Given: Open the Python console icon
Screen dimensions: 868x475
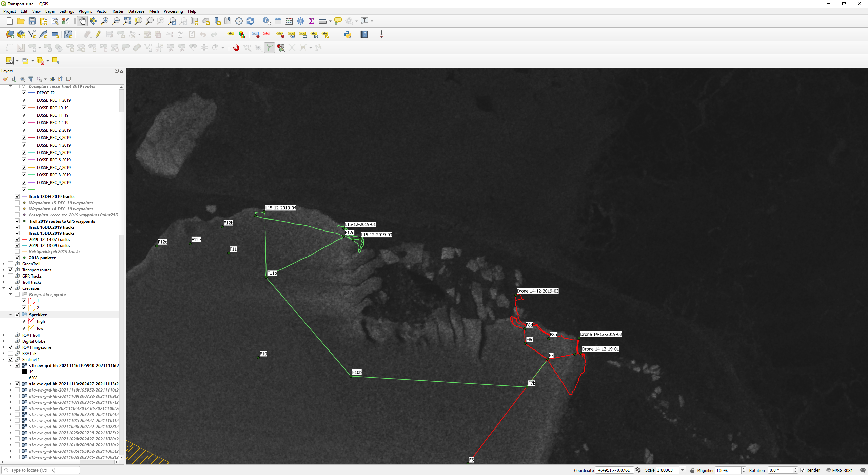Looking at the screenshot, I should click(x=348, y=34).
